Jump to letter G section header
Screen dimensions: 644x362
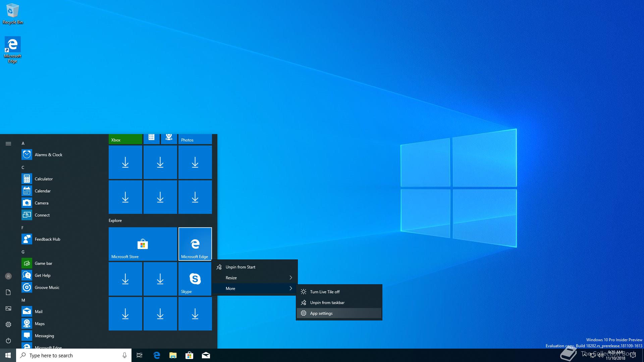click(x=23, y=252)
